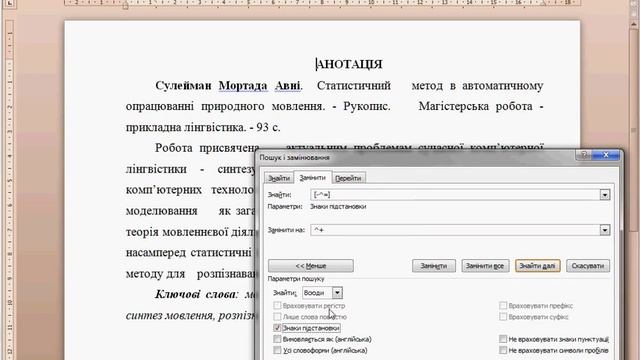This screenshot has height=360, width=640.
Task: Enable Не враховувати знаки пунктуації checkbox
Action: pos(503,339)
